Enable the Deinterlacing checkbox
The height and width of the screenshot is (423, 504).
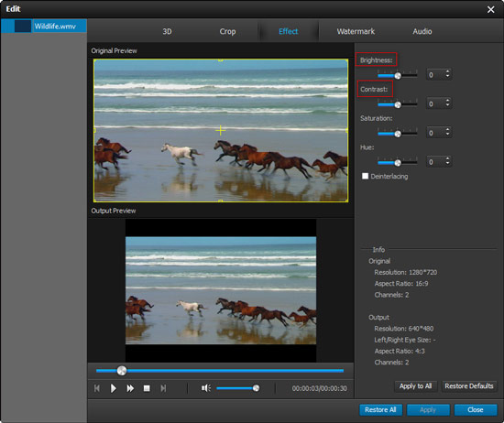pyautogui.click(x=365, y=176)
